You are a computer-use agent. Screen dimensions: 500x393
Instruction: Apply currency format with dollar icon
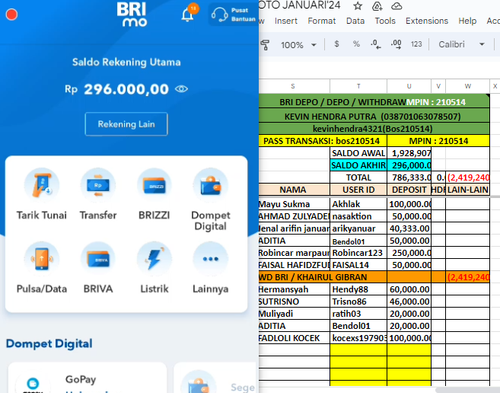point(337,44)
